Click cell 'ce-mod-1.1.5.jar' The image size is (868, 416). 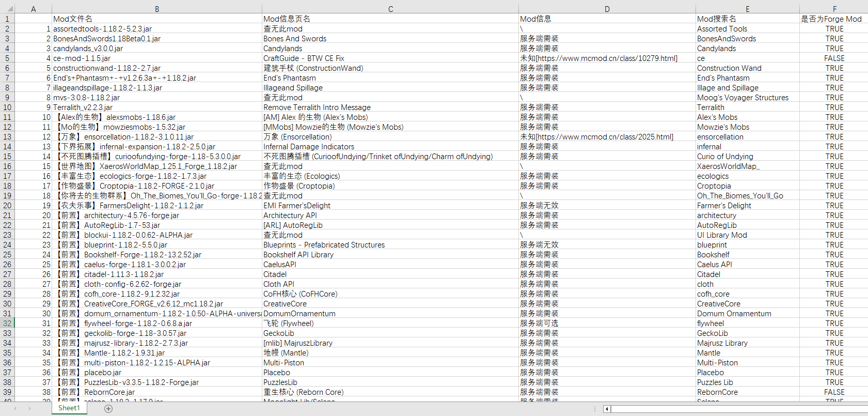click(157, 58)
